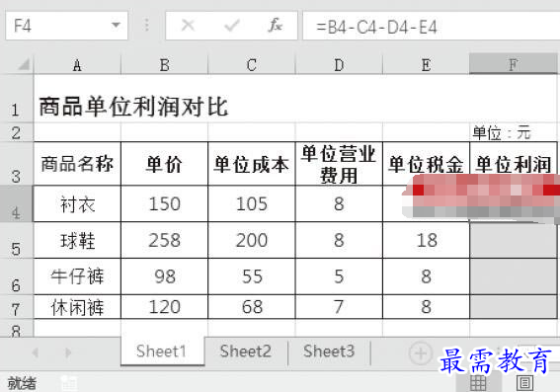
Task: Open the Insert Function fx dialog
Action: coord(276,26)
